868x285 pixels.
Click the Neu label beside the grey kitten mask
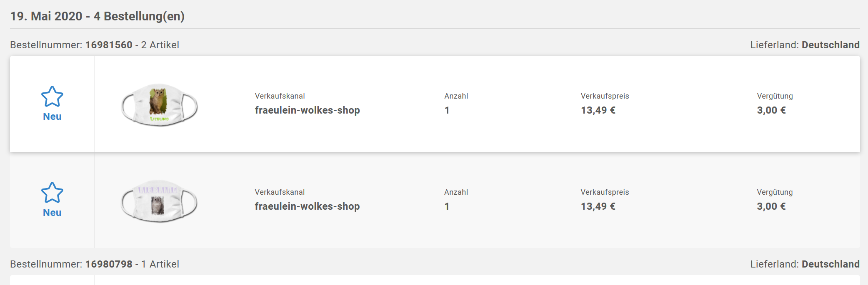tap(52, 213)
